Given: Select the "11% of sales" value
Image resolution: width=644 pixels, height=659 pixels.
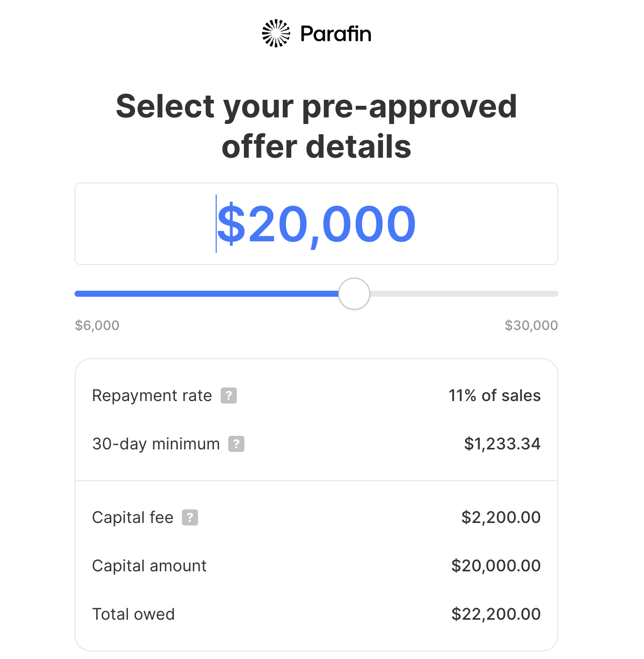Looking at the screenshot, I should click(494, 396).
